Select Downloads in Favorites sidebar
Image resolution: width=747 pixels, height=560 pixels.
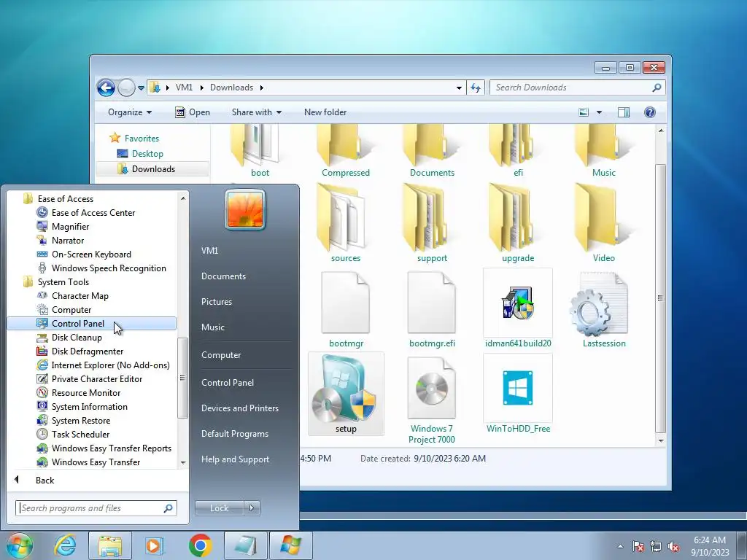click(152, 169)
